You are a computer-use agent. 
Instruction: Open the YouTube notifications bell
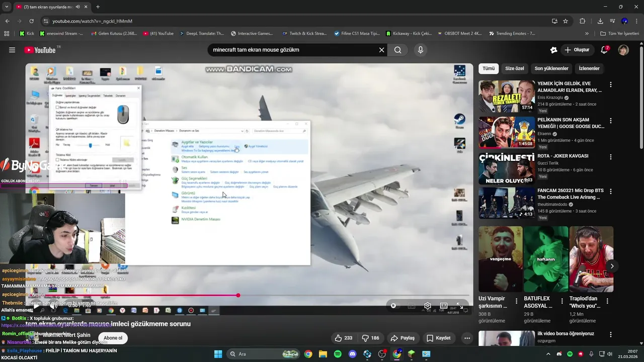click(x=605, y=50)
